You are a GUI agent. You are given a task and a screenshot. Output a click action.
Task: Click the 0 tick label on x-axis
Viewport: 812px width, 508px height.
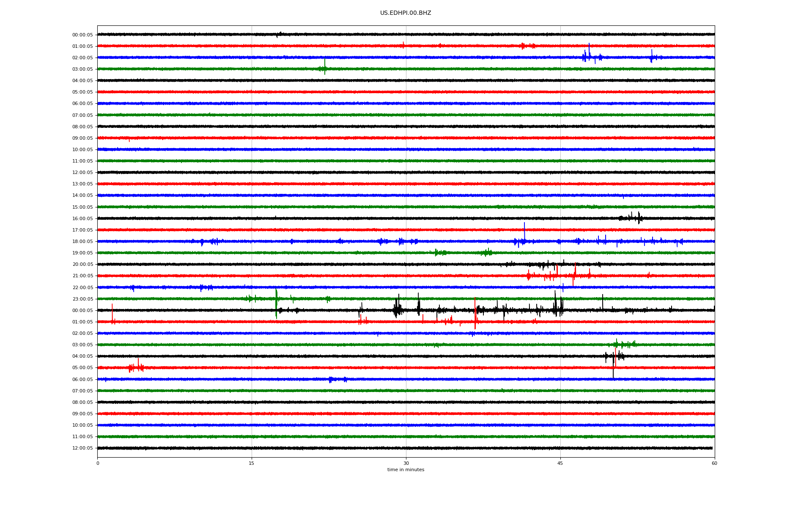(x=98, y=463)
